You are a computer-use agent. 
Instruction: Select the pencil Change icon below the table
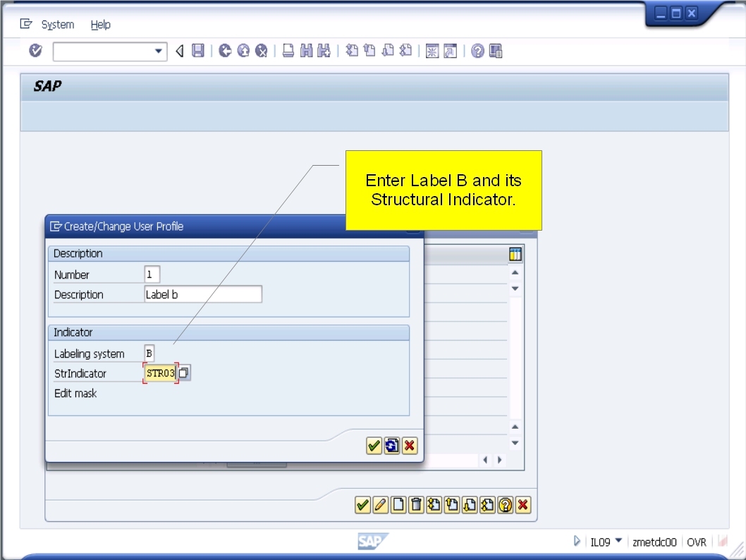click(x=381, y=505)
